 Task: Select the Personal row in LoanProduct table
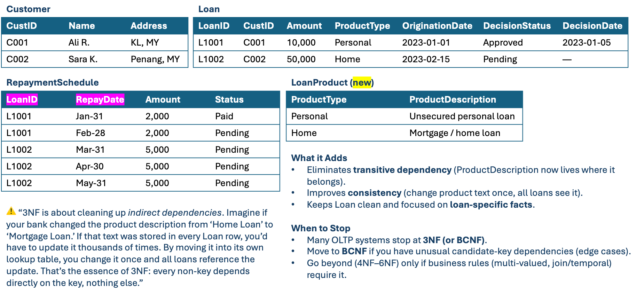click(404, 116)
